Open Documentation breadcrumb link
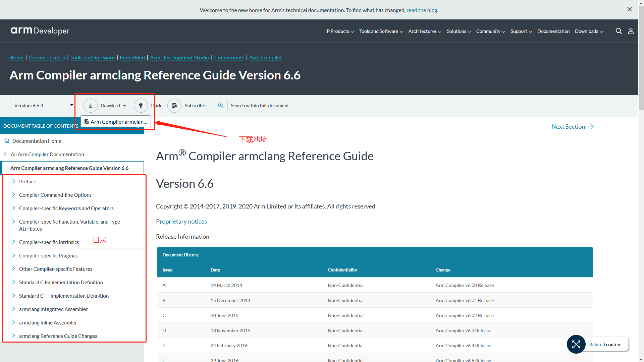Viewport: 644px width, 362px height. [47, 57]
